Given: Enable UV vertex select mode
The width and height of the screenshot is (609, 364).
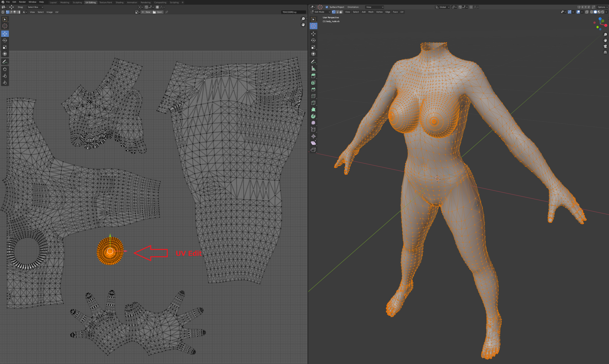Looking at the screenshot, I should (x=8, y=12).
